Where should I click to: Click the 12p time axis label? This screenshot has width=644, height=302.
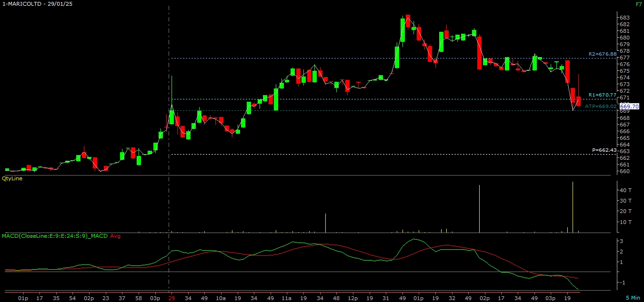[352, 299]
